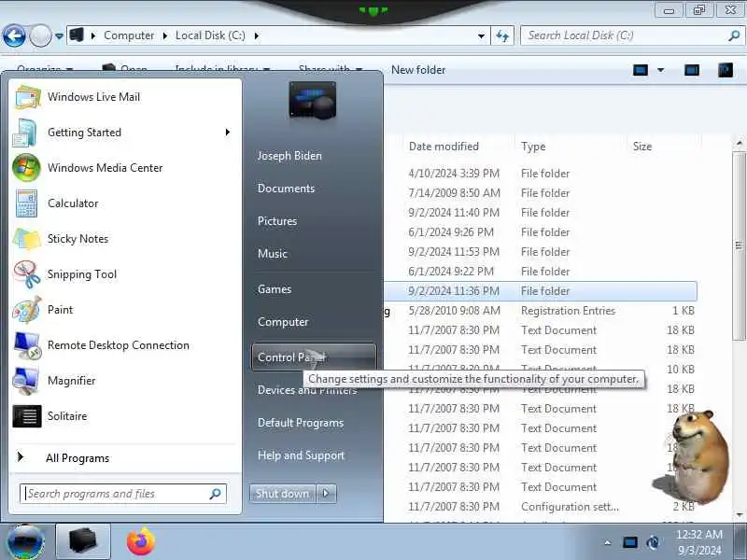Show hidden tray icons arrow
747x560 pixels.
coord(608,542)
